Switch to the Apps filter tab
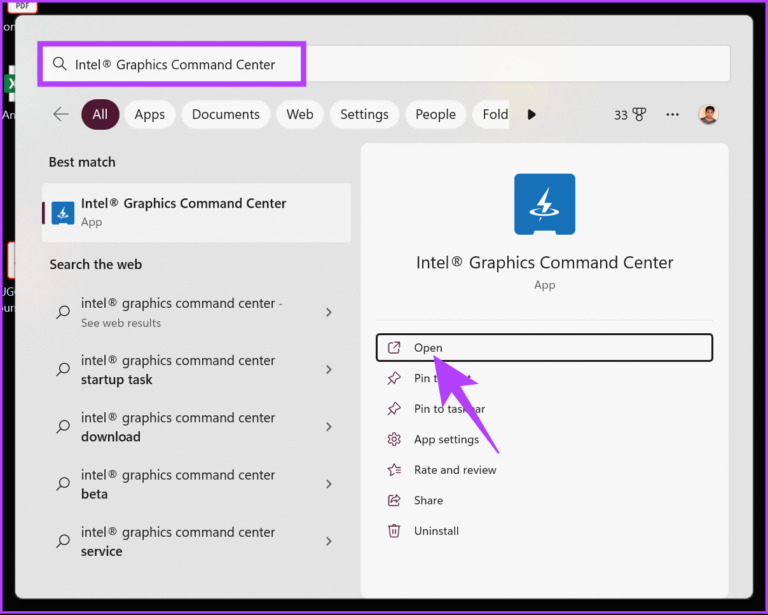 (149, 115)
